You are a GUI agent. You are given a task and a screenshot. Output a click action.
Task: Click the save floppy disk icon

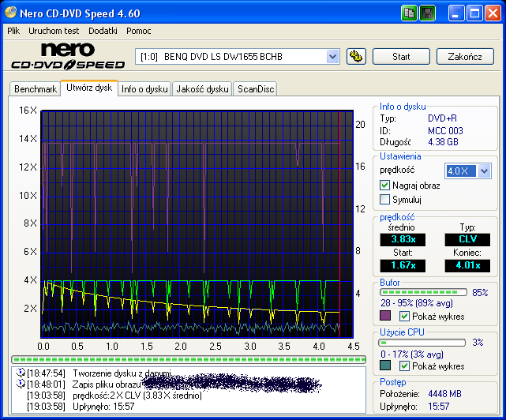(x=427, y=13)
